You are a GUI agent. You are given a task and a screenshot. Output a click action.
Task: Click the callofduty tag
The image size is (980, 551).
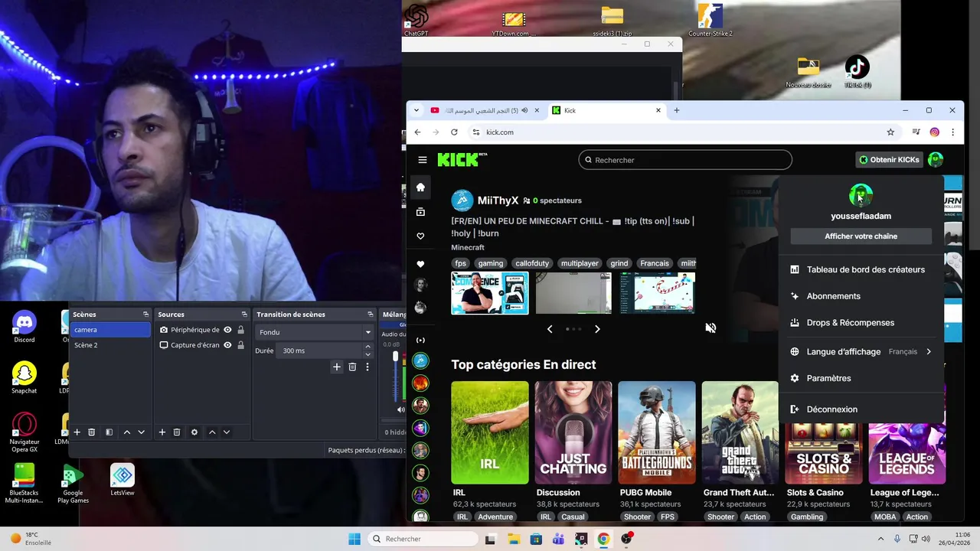531,263
